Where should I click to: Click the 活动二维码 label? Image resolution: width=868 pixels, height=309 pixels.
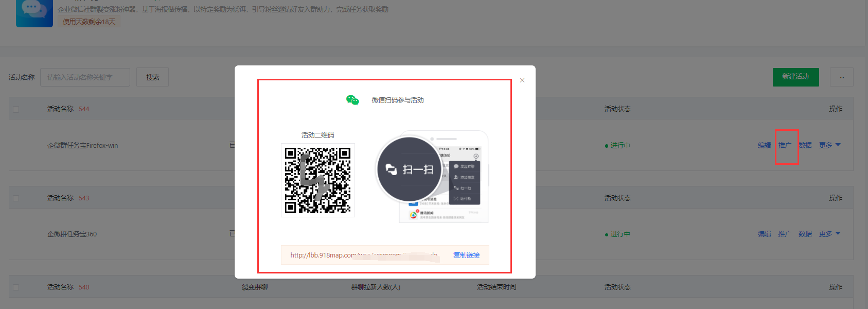[317, 135]
